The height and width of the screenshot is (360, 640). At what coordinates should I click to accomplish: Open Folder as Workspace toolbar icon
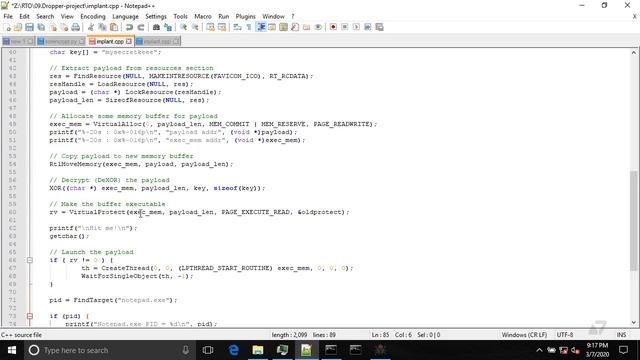point(307,27)
